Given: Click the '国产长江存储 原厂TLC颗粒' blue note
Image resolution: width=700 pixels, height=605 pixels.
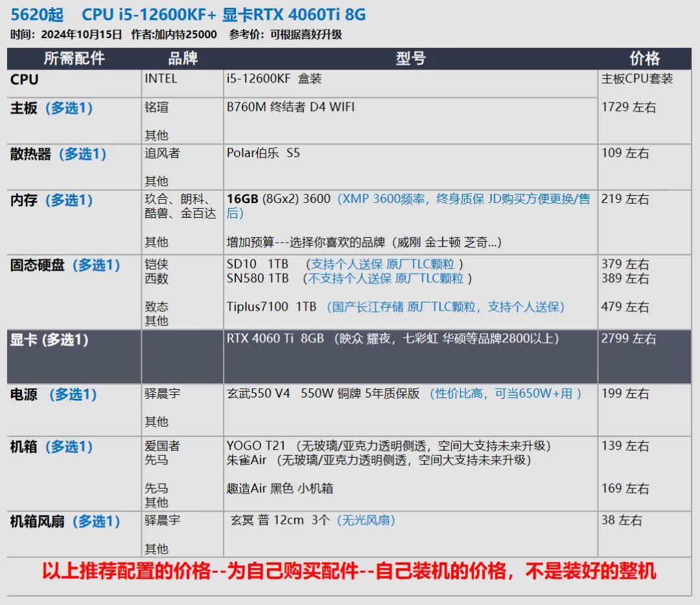Looking at the screenshot, I should click(404, 307).
